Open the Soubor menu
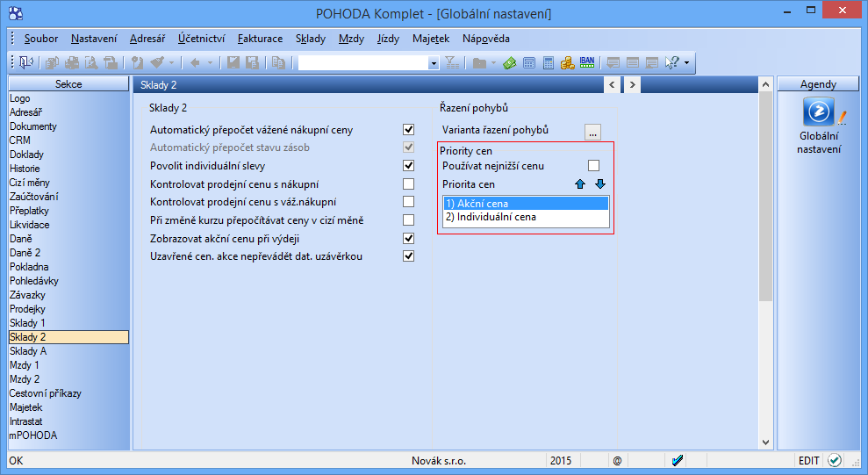 (x=41, y=39)
